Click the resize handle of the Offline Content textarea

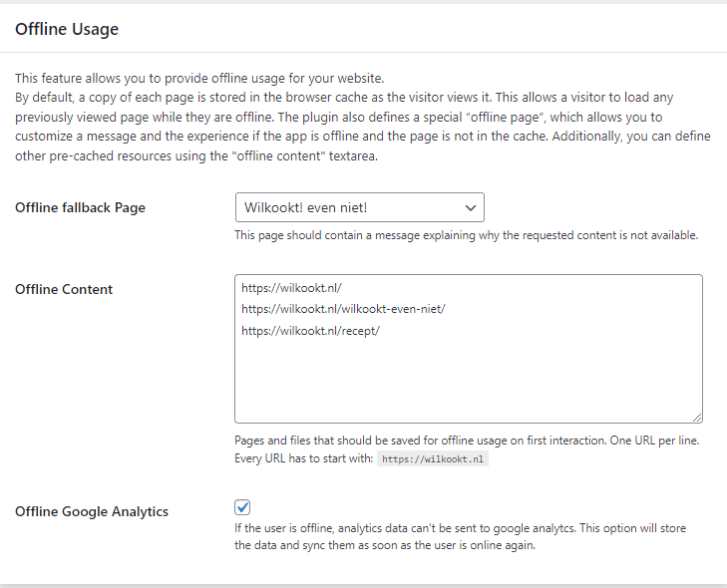click(x=697, y=418)
